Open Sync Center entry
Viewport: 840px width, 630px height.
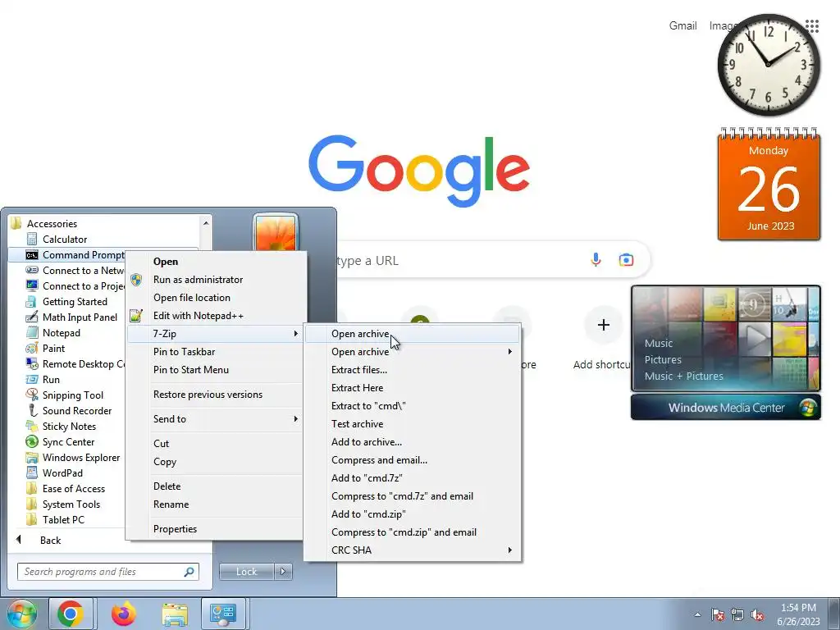point(68,441)
